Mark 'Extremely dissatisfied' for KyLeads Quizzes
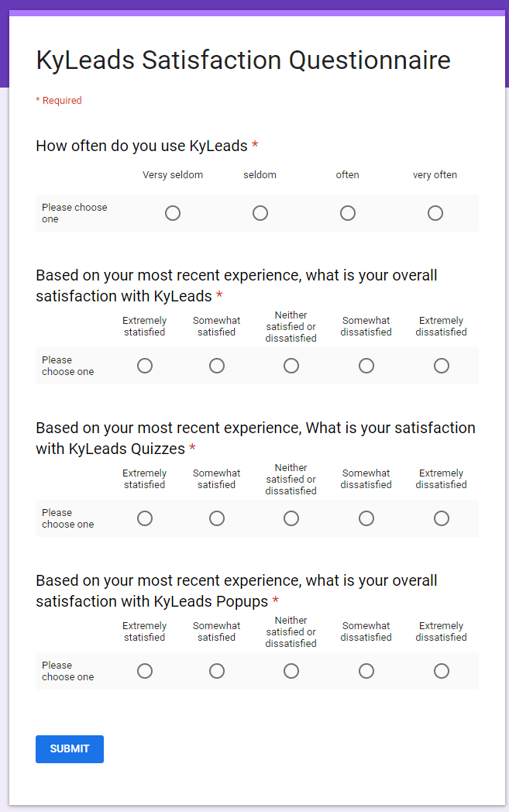This screenshot has width=509, height=812. point(442,518)
